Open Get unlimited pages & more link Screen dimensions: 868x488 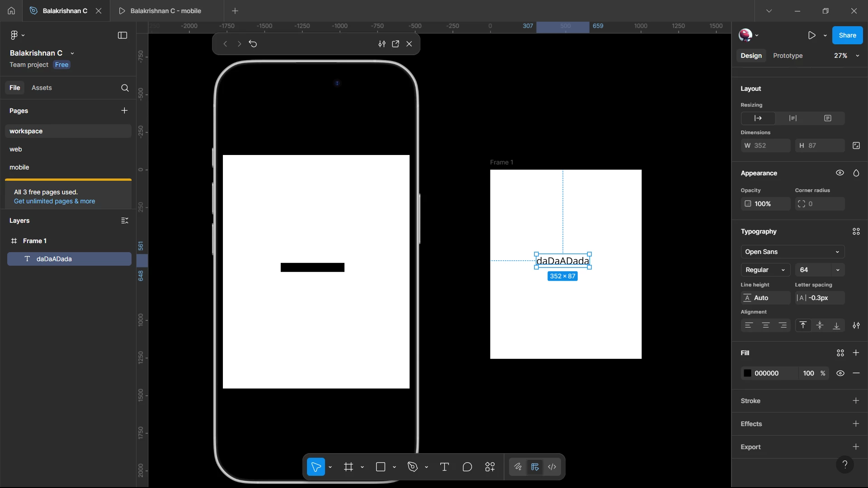(x=54, y=201)
